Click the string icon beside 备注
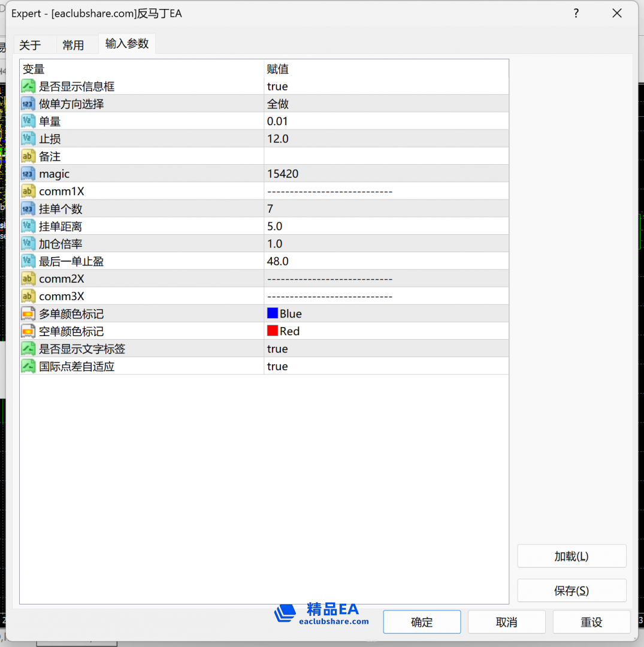 tap(28, 156)
